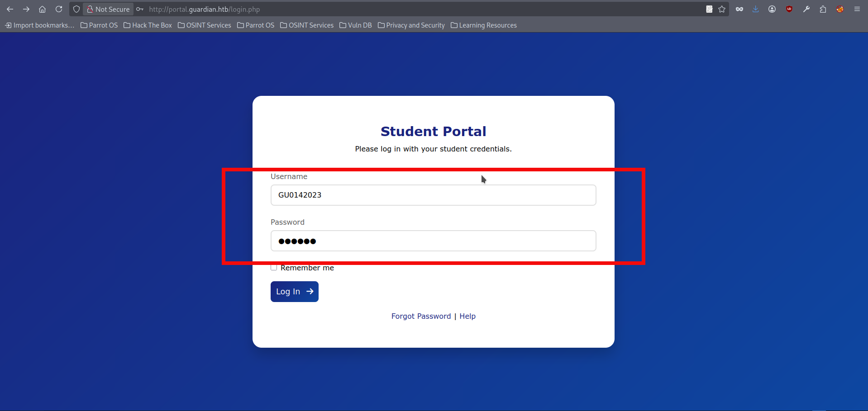Bookmark this page with the star icon
This screenshot has width=868, height=411.
pos(722,9)
